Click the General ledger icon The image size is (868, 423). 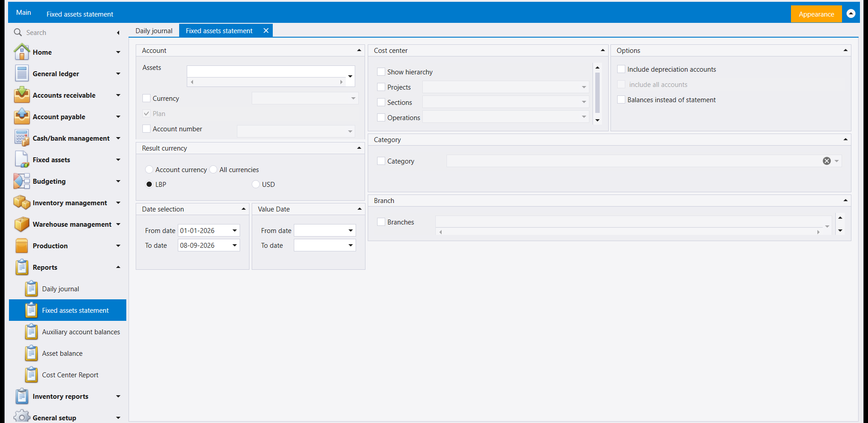[21, 73]
